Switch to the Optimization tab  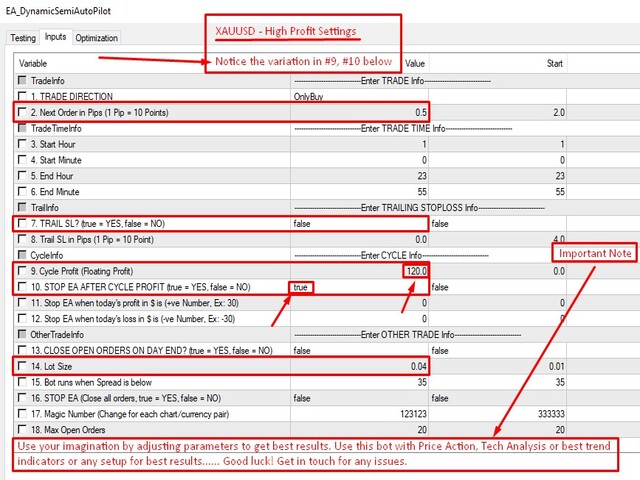96,38
